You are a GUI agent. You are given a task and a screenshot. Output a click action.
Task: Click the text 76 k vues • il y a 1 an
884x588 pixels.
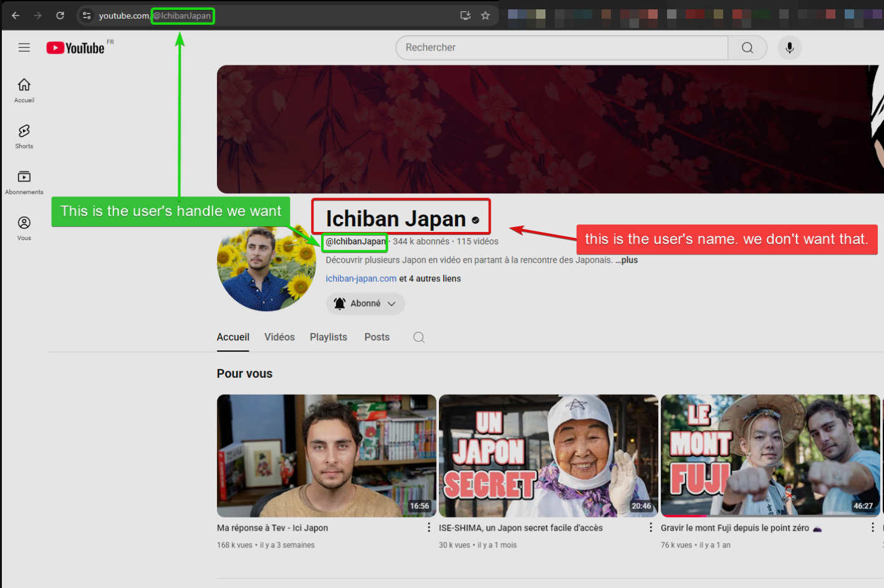pos(696,545)
